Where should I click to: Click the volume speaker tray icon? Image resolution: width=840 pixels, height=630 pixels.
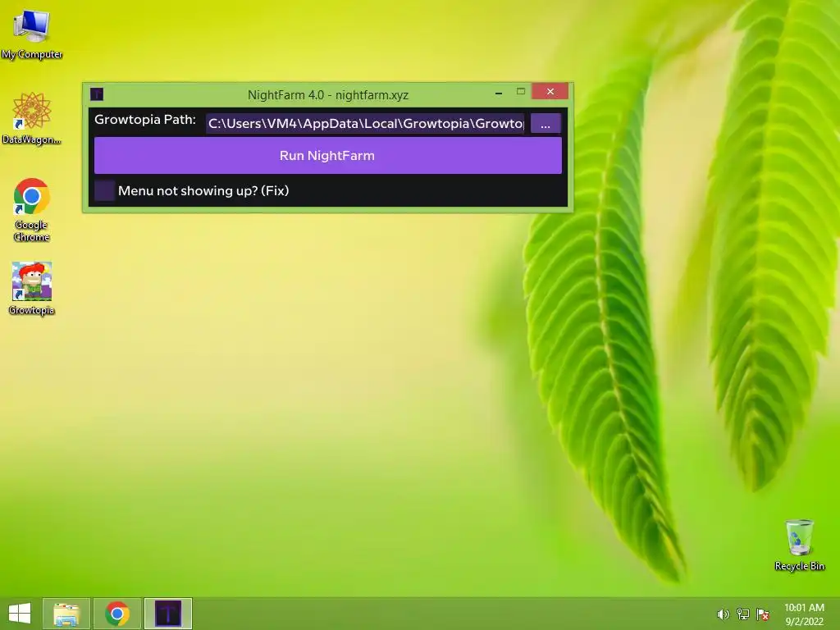(x=723, y=614)
